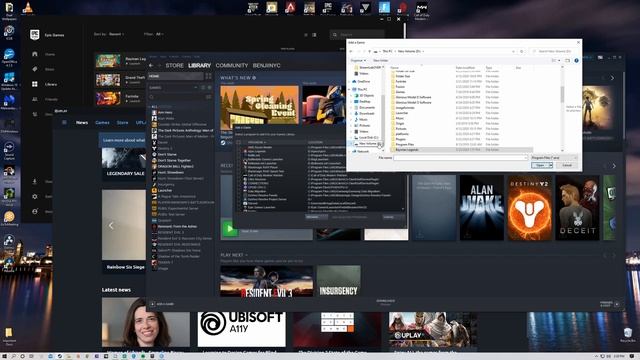The height and width of the screenshot is (360, 640).
Task: Toggle Steam collections grid view icon
Action: click(x=209, y=76)
